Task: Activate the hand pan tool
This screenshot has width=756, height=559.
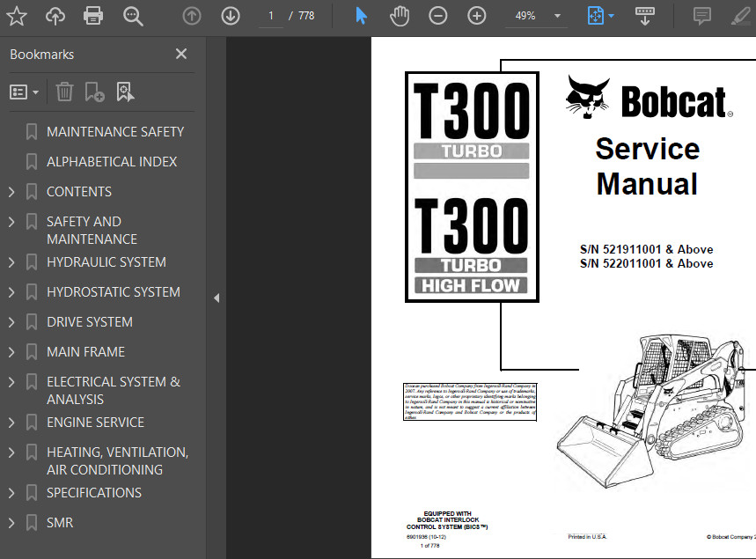Action: tap(400, 16)
